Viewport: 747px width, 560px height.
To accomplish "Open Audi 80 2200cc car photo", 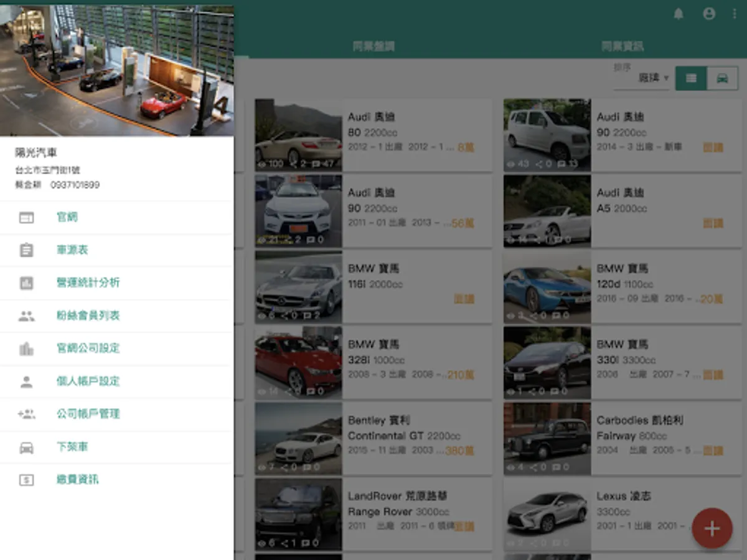I will [298, 135].
